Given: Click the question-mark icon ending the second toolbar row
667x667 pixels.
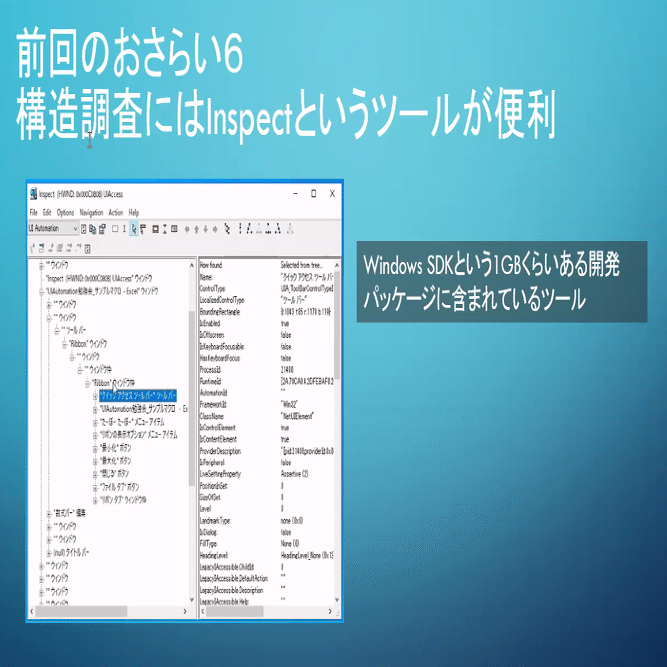Looking at the screenshot, I should (x=87, y=248).
